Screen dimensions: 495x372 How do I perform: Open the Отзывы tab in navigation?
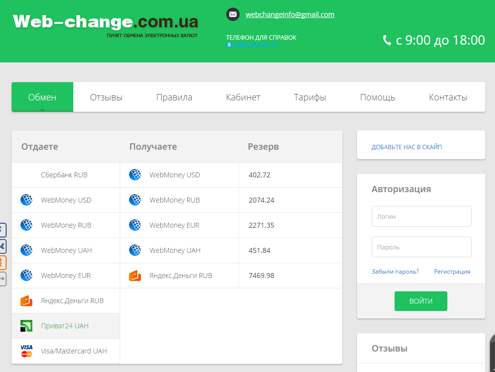pyautogui.click(x=106, y=97)
